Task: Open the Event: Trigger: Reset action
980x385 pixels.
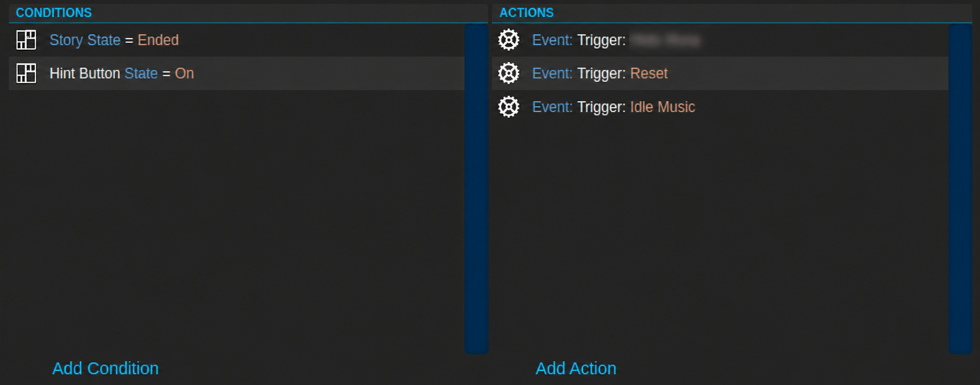Action: pyautogui.click(x=720, y=73)
